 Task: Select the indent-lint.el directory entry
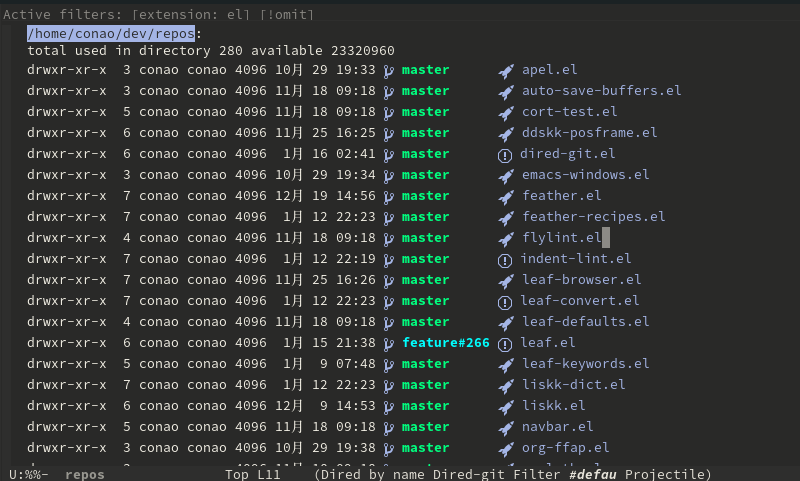pyautogui.click(x=576, y=258)
